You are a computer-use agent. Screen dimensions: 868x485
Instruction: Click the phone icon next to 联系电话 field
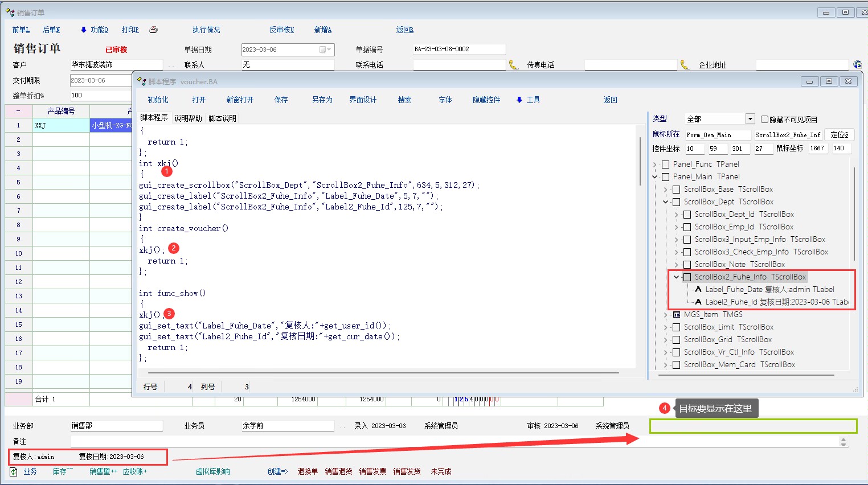click(513, 65)
